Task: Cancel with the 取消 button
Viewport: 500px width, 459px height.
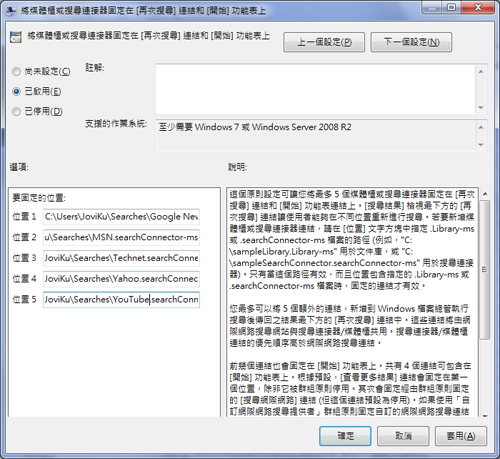Action: 403,436
